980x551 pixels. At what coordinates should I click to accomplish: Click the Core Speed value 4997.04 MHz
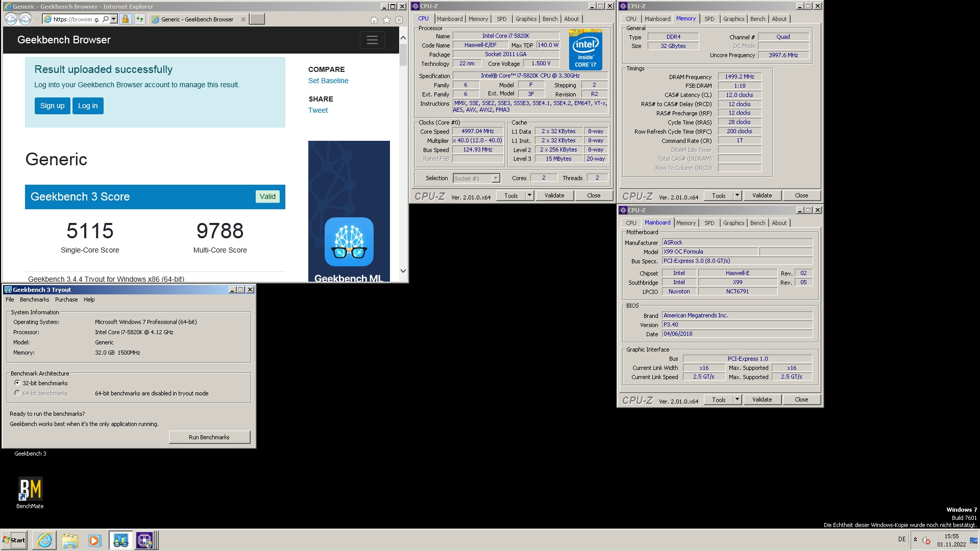478,131
